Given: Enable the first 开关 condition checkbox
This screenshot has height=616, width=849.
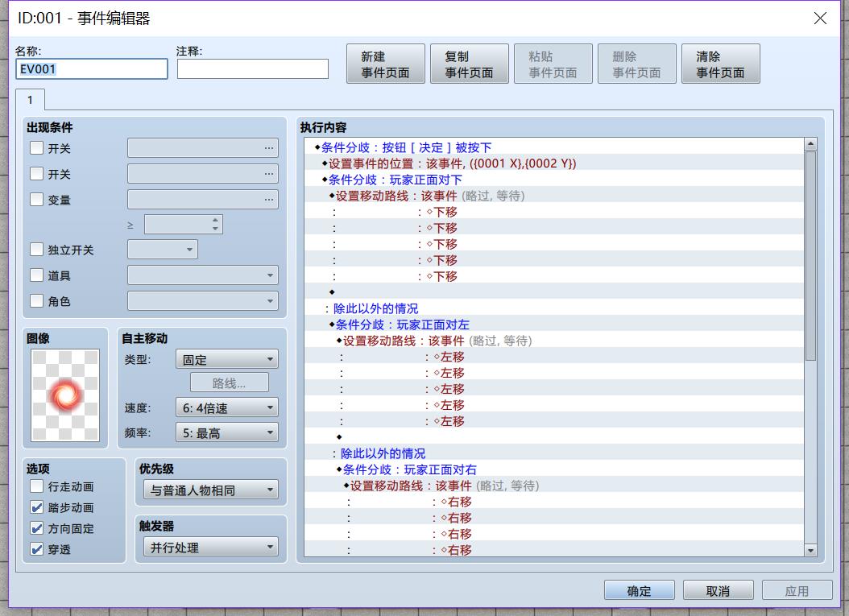Looking at the screenshot, I should pos(36,148).
